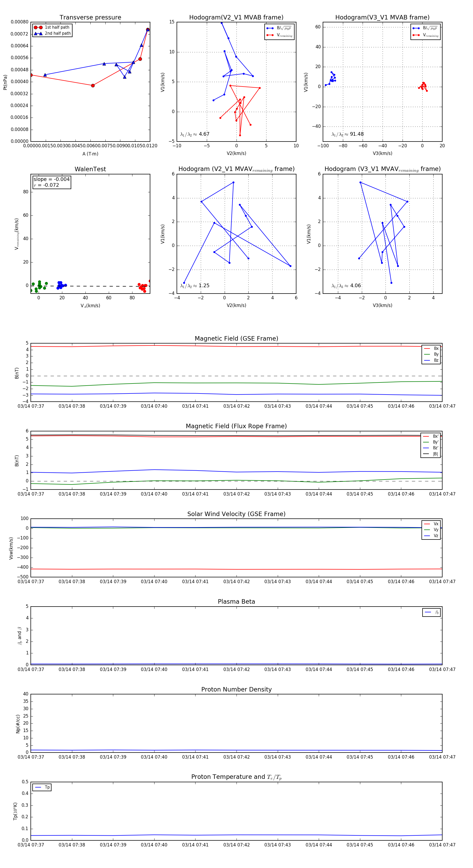Click the "Magnetic Field (Flux Rope Frame)" title

(236, 426)
